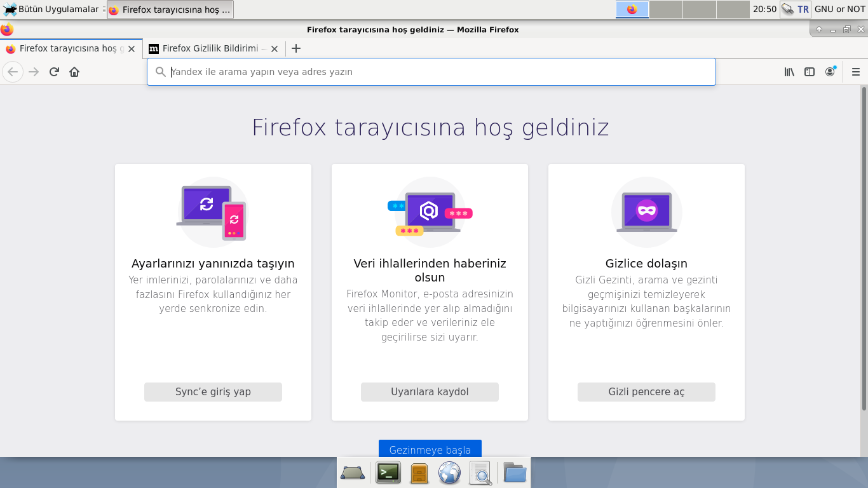Screen dimensions: 868x488
Task: Click the Firefox Monitor laptop illustration
Action: (x=430, y=212)
